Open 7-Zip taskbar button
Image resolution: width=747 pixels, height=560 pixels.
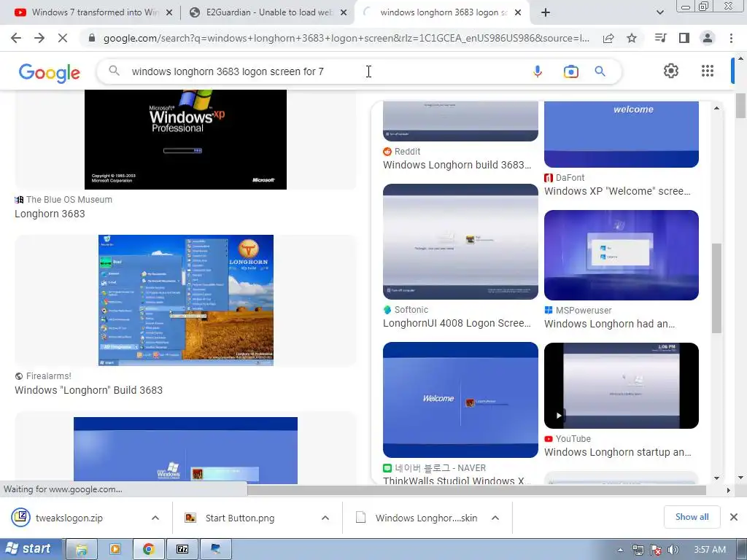click(x=182, y=550)
